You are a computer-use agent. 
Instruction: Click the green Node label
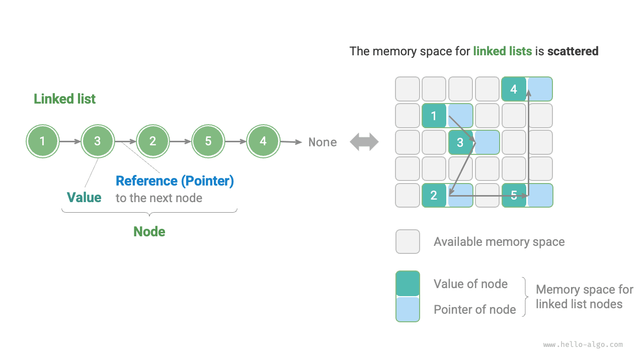click(149, 231)
